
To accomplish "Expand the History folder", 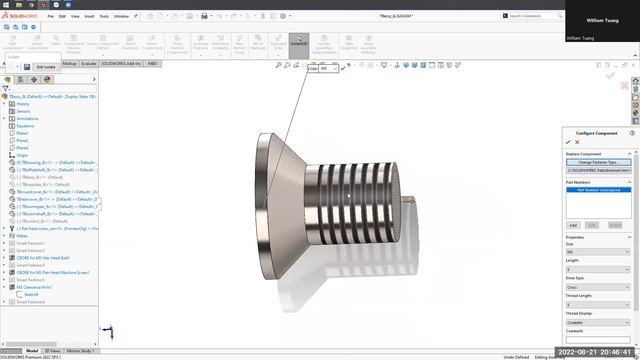I will click(x=4, y=104).
